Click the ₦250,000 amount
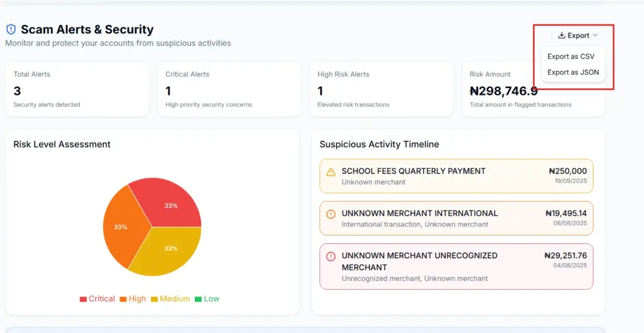Image resolution: width=644 pixels, height=333 pixels. (x=568, y=171)
